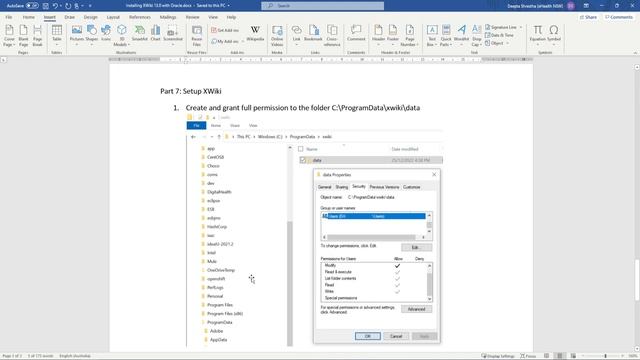The height and width of the screenshot is (360, 640).
Task: Insert a SmartArt graphic
Action: click(x=140, y=33)
